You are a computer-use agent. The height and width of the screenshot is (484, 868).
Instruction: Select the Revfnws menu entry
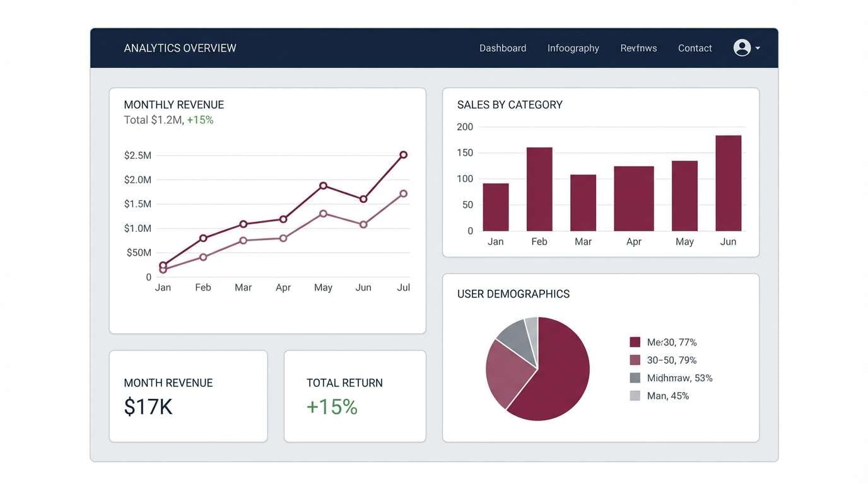(x=638, y=48)
